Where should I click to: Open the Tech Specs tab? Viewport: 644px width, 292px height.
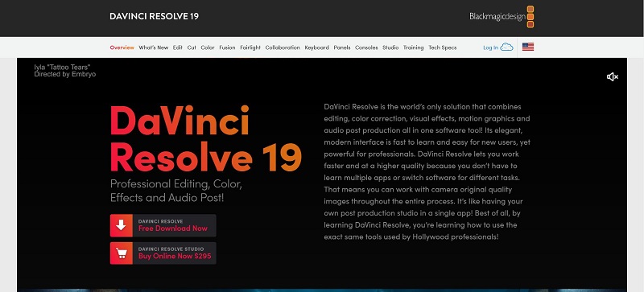pyautogui.click(x=442, y=47)
